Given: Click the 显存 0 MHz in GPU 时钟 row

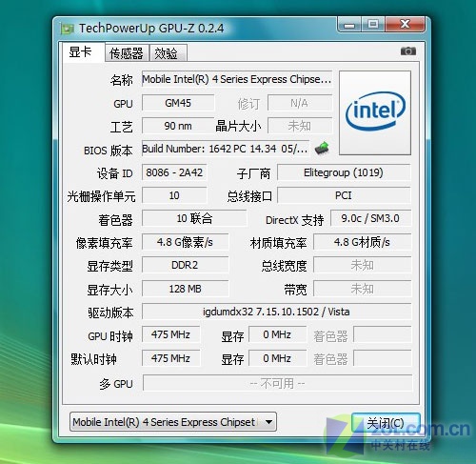Looking at the screenshot, I should coord(277,334).
